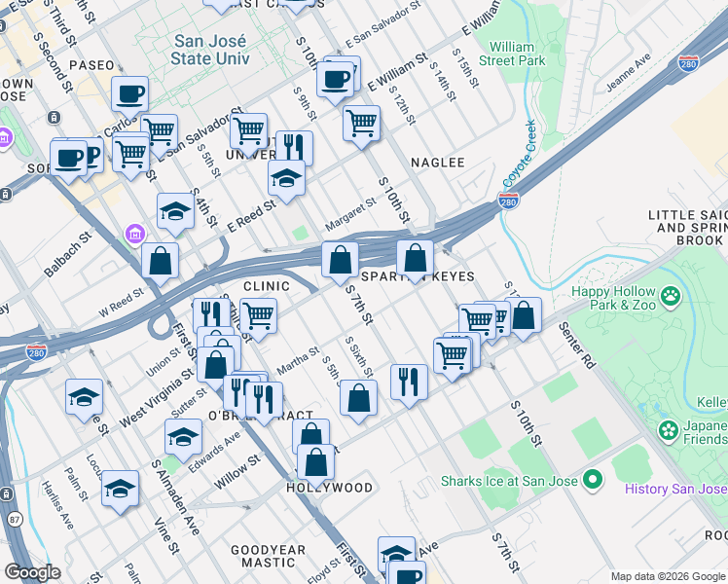Screen dimensions: 728x584
Task: Click the W Reed St street label
Action: (122, 303)
